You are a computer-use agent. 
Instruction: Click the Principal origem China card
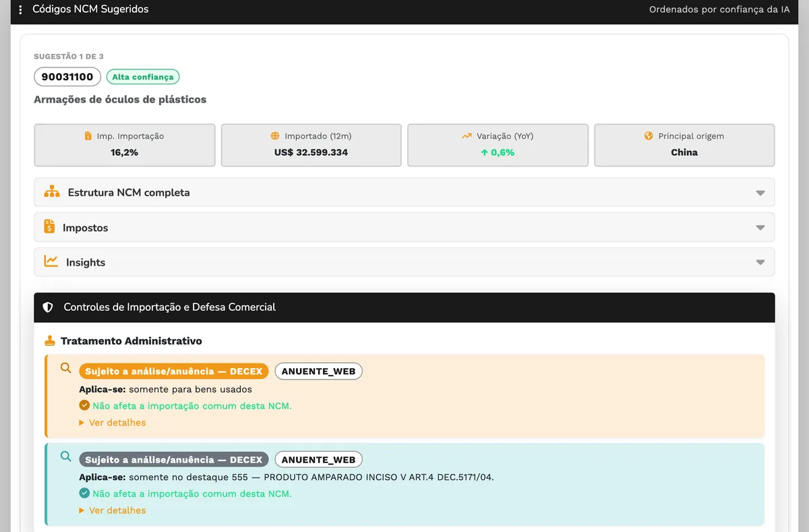pyautogui.click(x=684, y=145)
